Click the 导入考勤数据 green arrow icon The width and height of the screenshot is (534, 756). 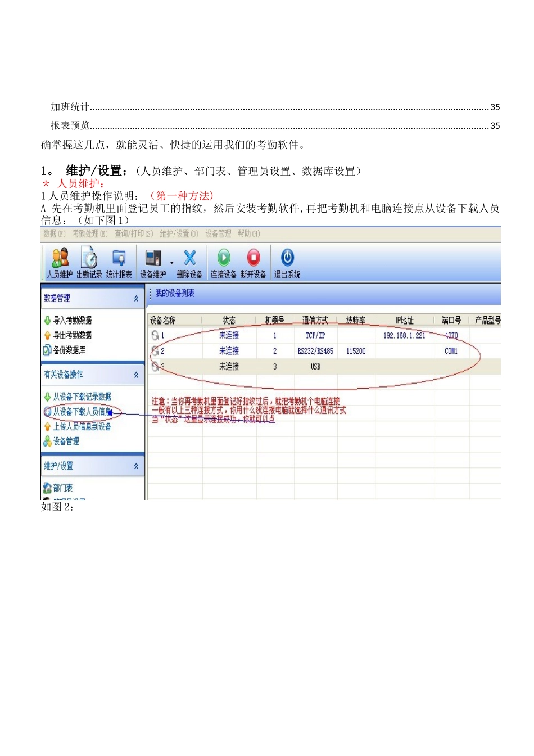click(x=47, y=321)
